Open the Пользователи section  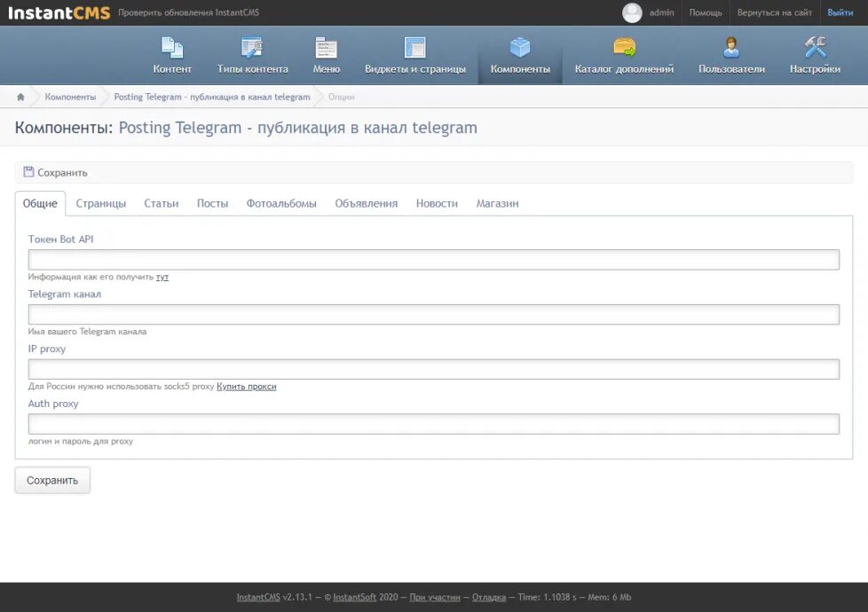point(731,55)
